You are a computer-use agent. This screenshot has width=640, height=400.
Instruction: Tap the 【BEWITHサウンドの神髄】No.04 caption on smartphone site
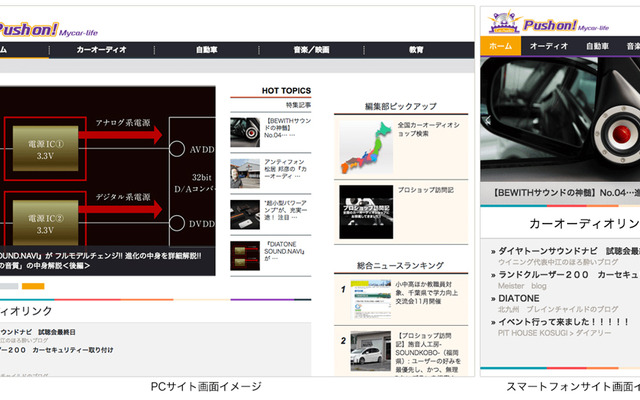(567, 193)
